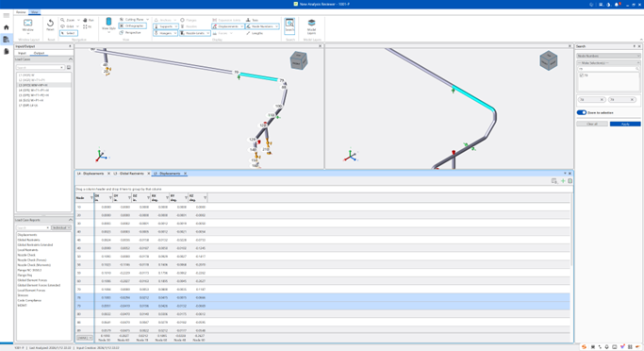Image resolution: width=644 pixels, height=351 pixels.
Task: Toggle Tees display
Action: (x=252, y=20)
